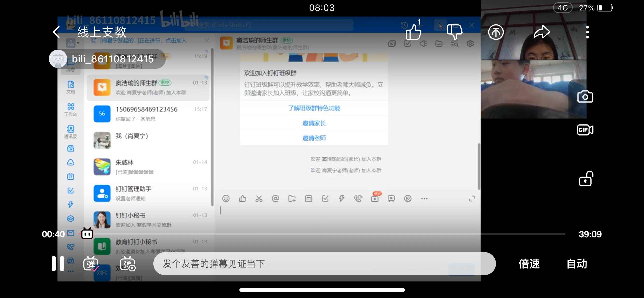Open emoji picker in chat toolbar
Screen dimensions: 644x298
click(x=226, y=198)
